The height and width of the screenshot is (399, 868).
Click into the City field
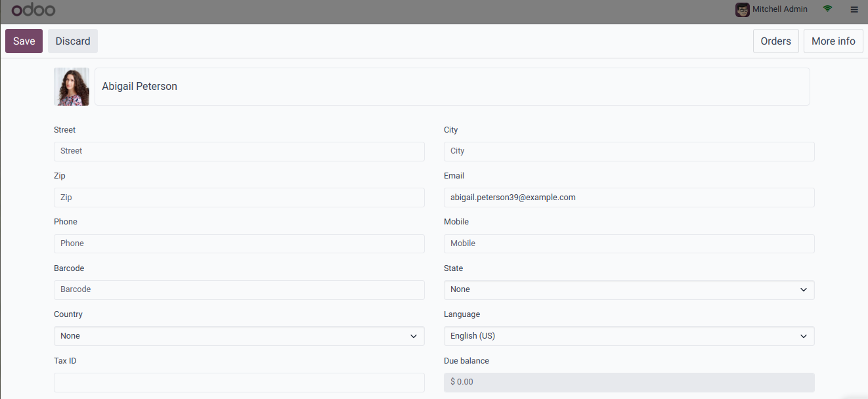click(629, 151)
